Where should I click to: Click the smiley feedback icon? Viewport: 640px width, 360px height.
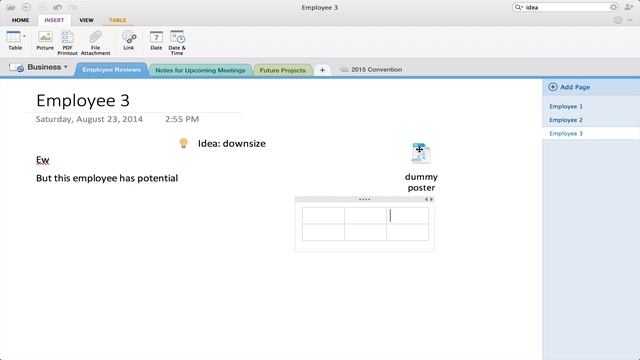(618, 20)
